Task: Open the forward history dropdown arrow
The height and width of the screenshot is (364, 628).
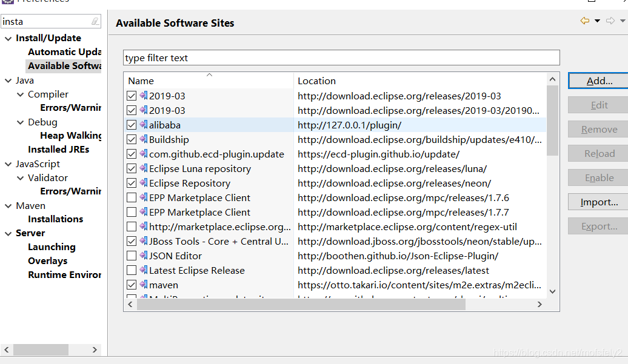Action: pos(623,21)
